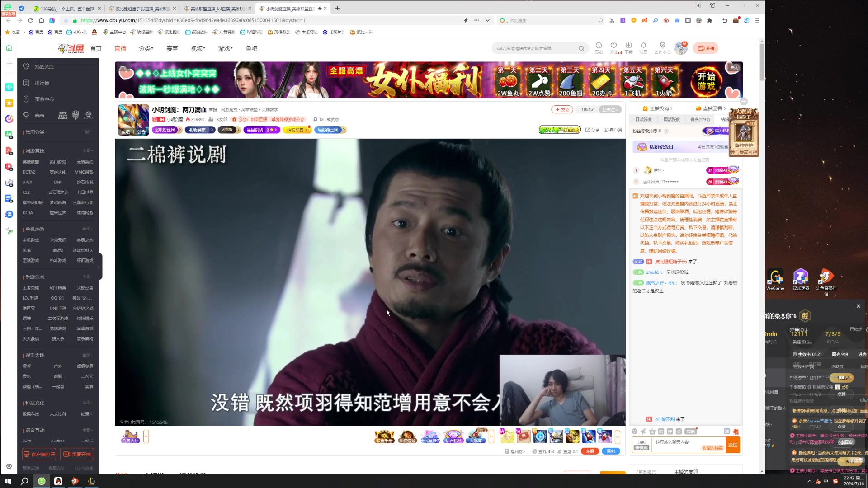Click the 开播 start streaming button
This screenshot has width=868, height=488.
(x=705, y=48)
